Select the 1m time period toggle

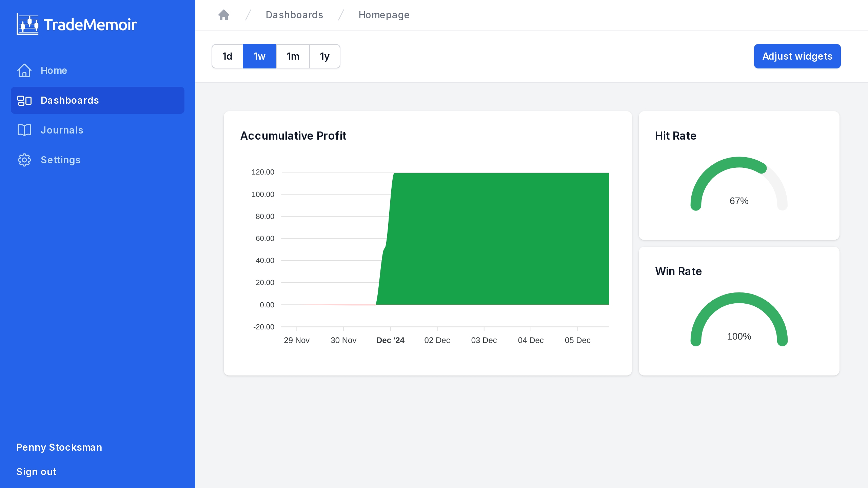(x=292, y=56)
